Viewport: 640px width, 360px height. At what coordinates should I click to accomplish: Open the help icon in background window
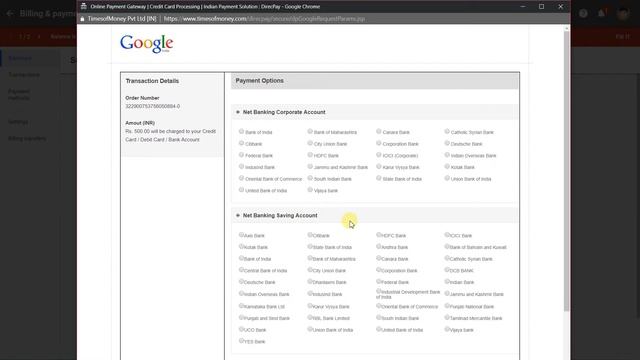[x=583, y=13]
